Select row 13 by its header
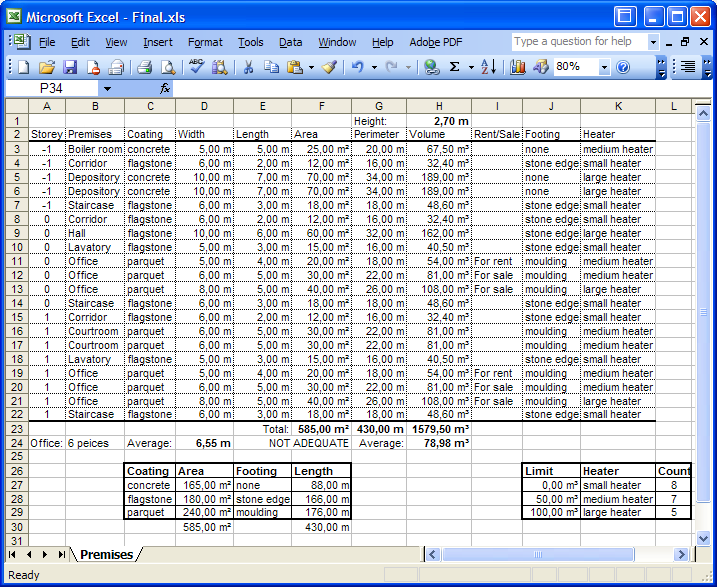This screenshot has width=717, height=587. 17,289
